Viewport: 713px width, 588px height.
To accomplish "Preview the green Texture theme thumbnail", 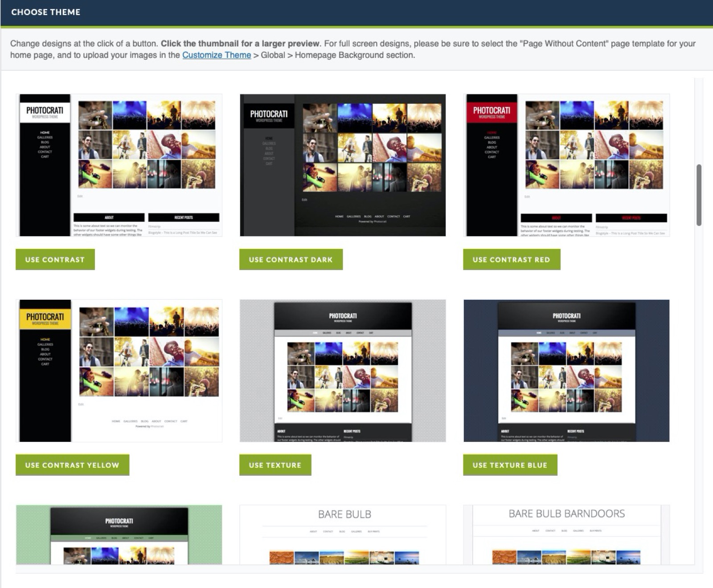I will tap(119, 535).
